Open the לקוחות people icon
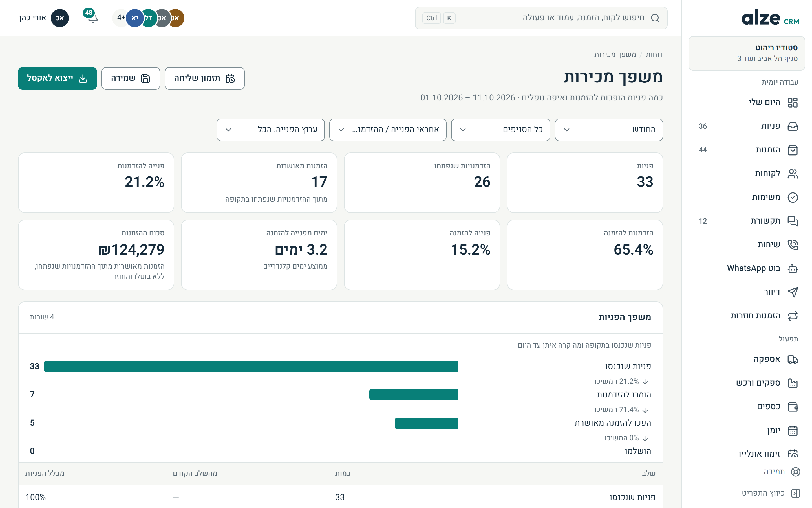The image size is (812, 508). tap(793, 174)
